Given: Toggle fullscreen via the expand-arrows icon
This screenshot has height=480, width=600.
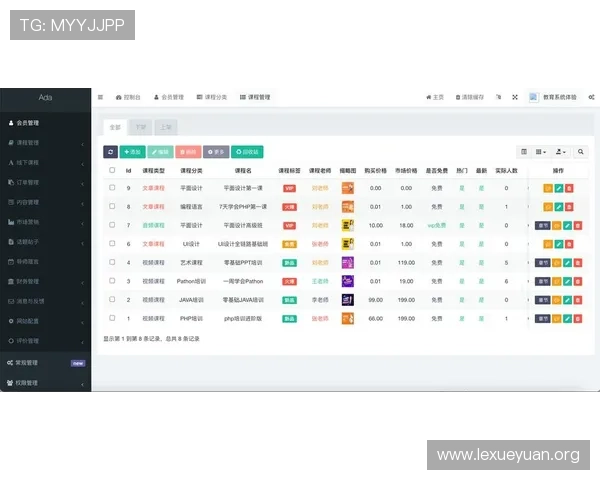Looking at the screenshot, I should click(x=515, y=97).
